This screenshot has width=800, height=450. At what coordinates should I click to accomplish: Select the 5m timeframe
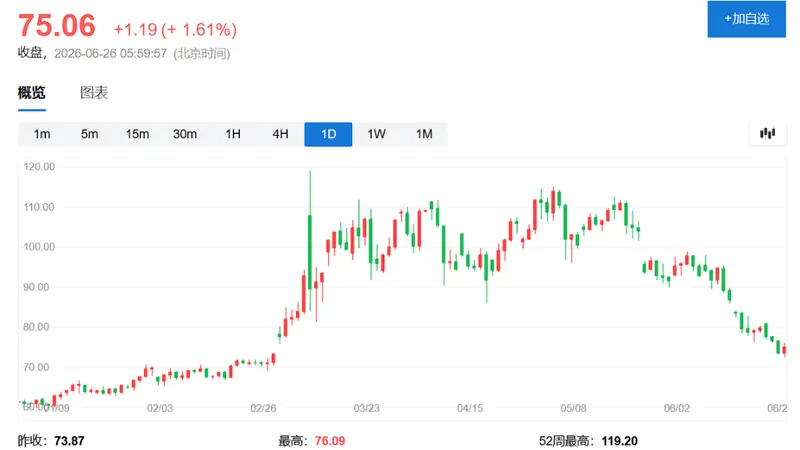tap(89, 134)
